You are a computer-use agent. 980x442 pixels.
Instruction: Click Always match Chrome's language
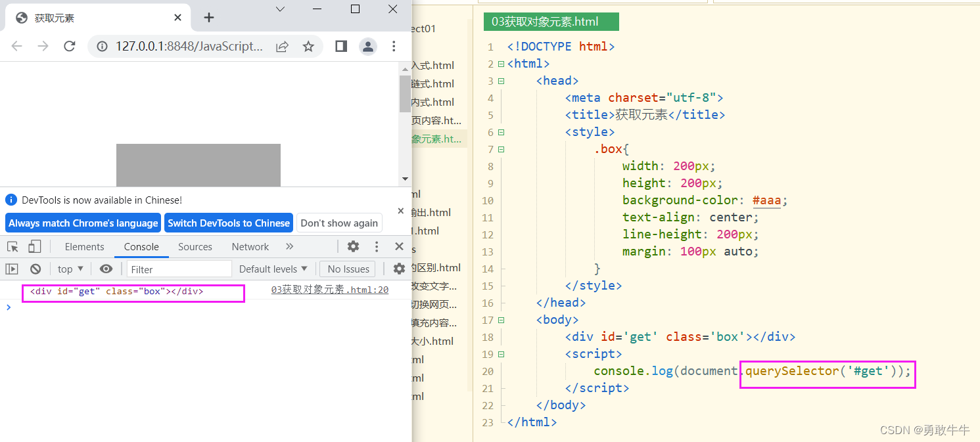tap(83, 223)
